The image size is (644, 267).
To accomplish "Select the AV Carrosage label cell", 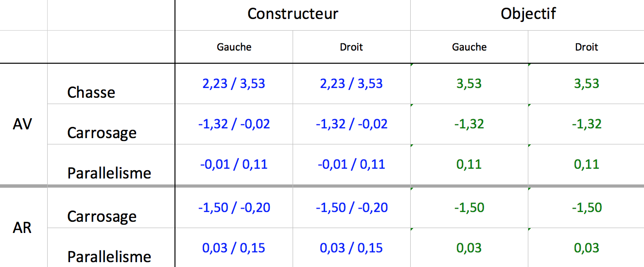I will [x=111, y=124].
